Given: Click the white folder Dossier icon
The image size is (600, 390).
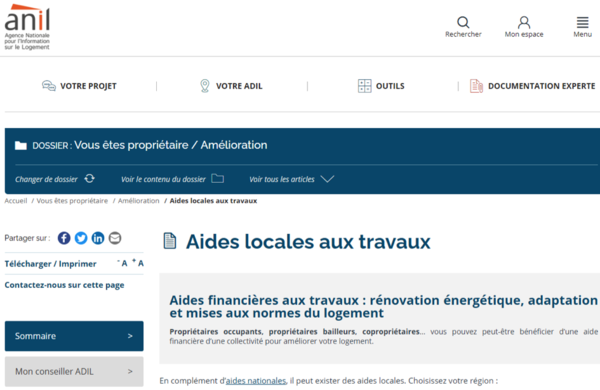Looking at the screenshot, I should click(21, 145).
